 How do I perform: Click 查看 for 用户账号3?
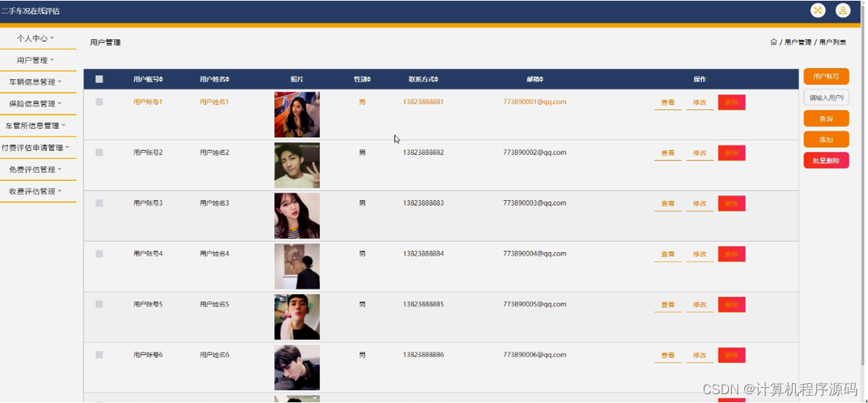667,204
